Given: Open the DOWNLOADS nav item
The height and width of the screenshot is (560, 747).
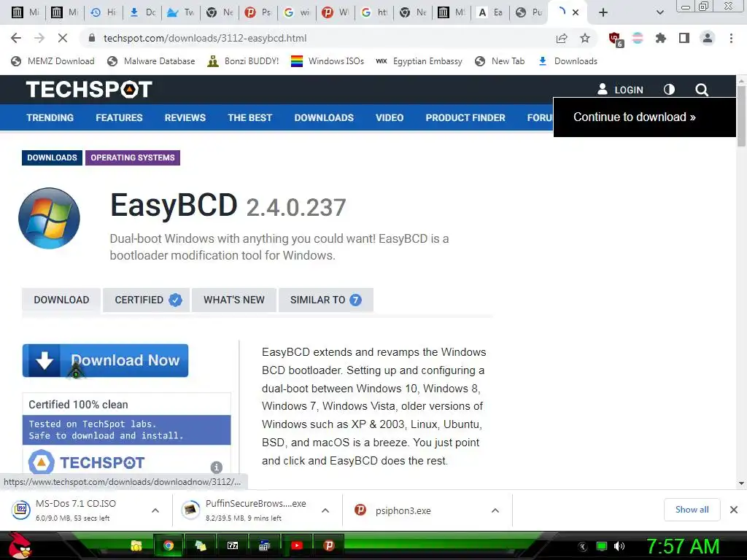Looking at the screenshot, I should (x=324, y=117).
